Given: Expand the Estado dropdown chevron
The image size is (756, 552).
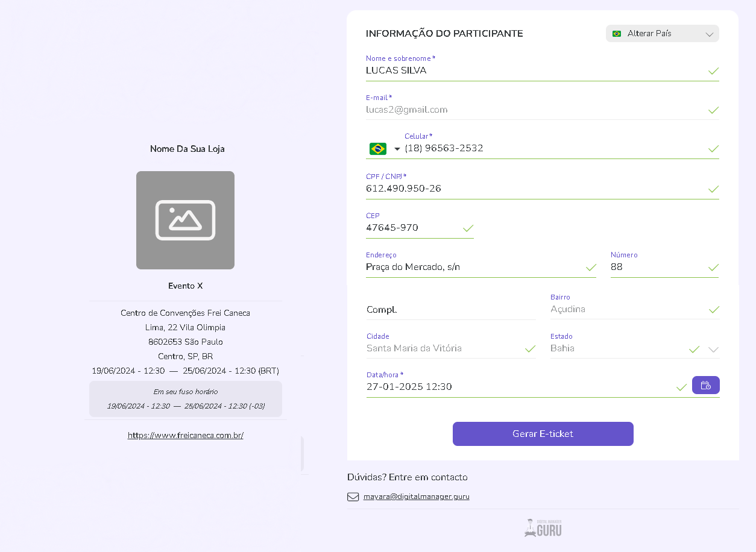Looking at the screenshot, I should pos(713,349).
